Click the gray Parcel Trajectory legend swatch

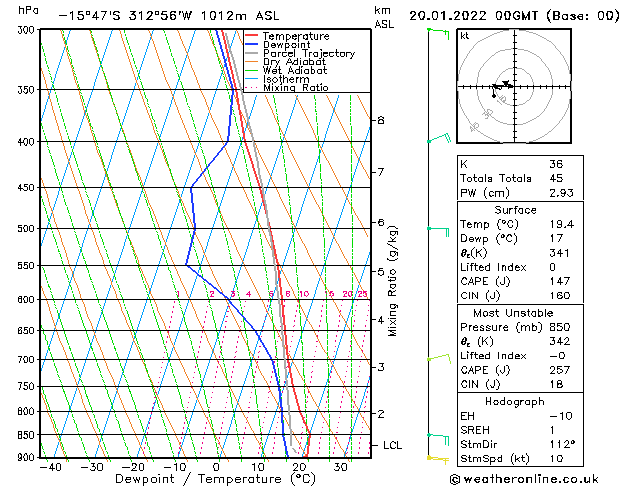252,53
